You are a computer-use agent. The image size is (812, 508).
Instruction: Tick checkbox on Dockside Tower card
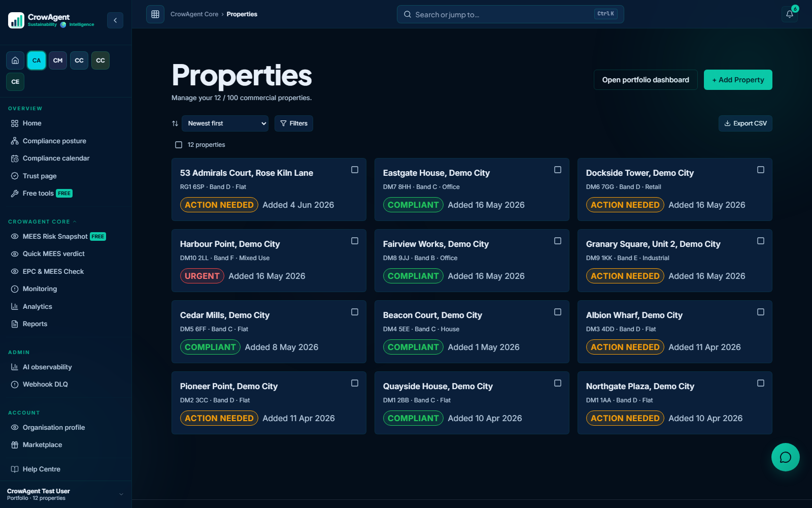(x=761, y=170)
